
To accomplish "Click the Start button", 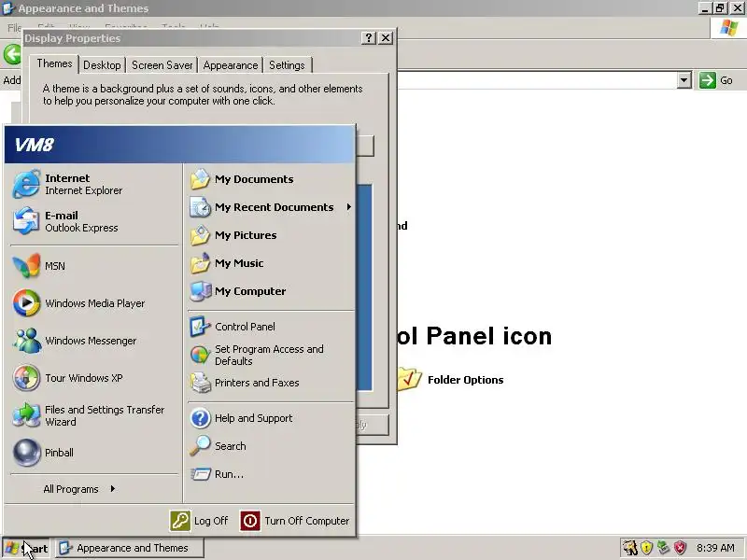I will pyautogui.click(x=26, y=548).
